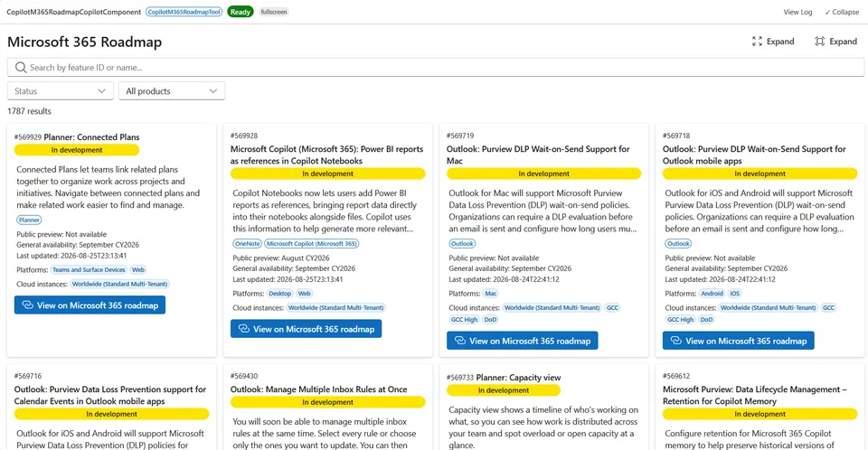
Task: Click the Desktop platform tag
Action: click(x=280, y=294)
